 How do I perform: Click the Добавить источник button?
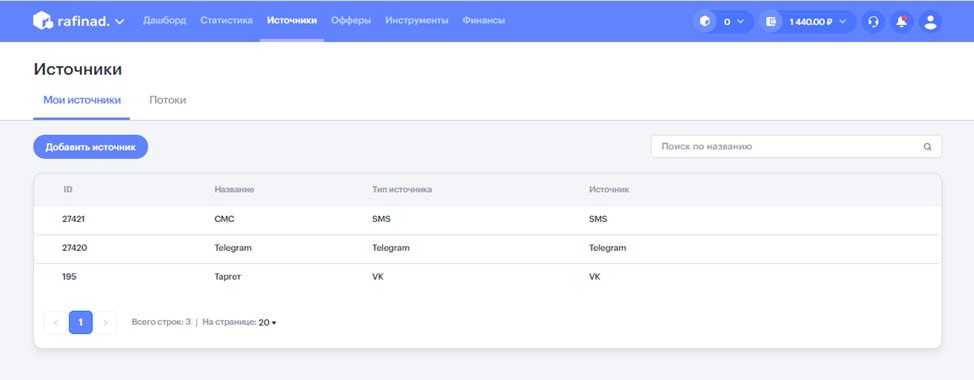point(91,147)
